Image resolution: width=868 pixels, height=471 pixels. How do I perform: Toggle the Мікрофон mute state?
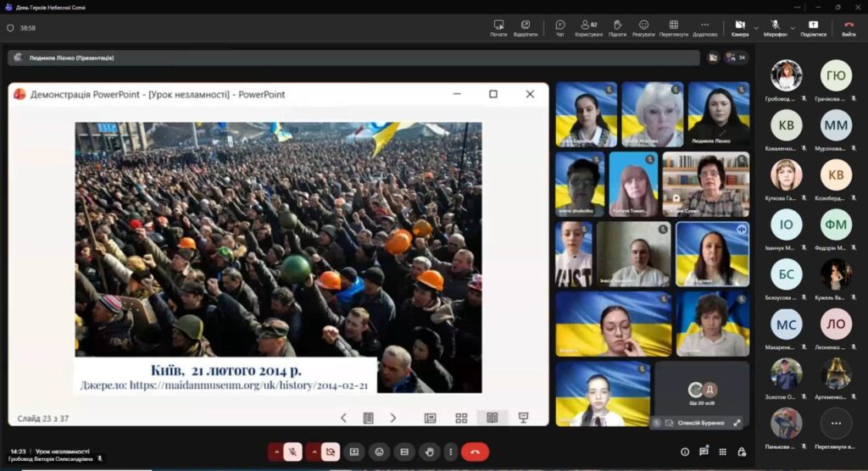click(775, 27)
